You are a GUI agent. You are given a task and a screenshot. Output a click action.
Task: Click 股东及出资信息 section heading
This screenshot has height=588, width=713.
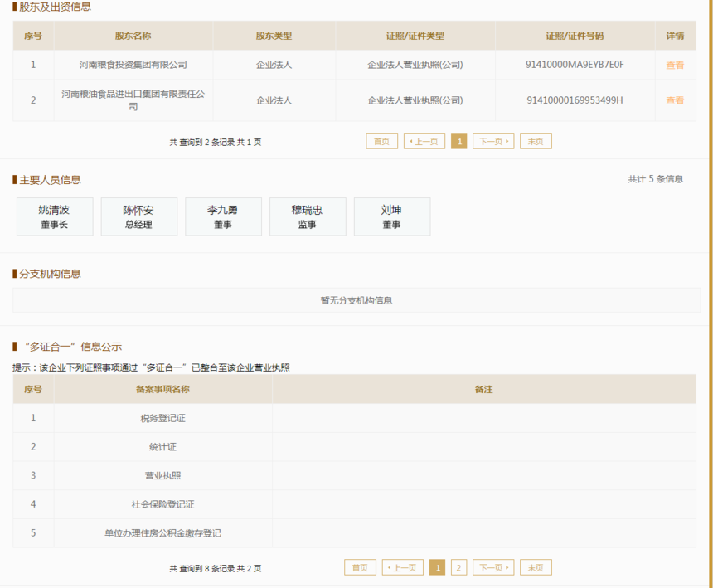point(55,7)
